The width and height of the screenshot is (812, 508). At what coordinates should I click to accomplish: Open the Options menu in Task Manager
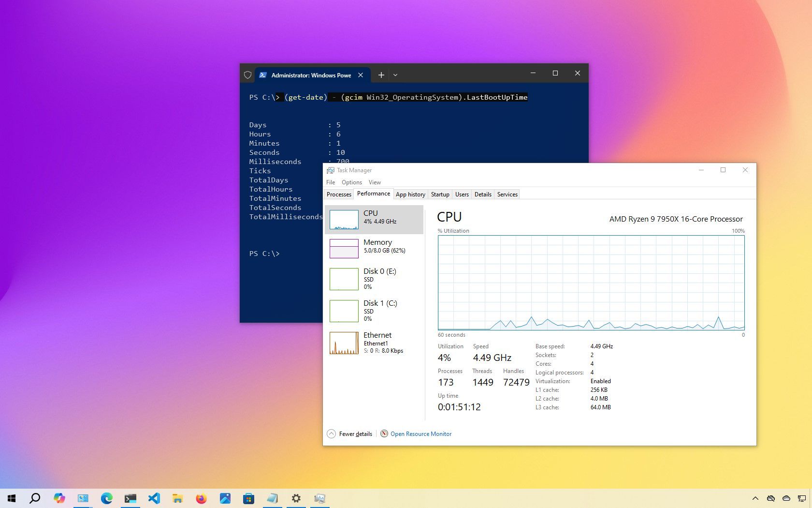pos(351,182)
